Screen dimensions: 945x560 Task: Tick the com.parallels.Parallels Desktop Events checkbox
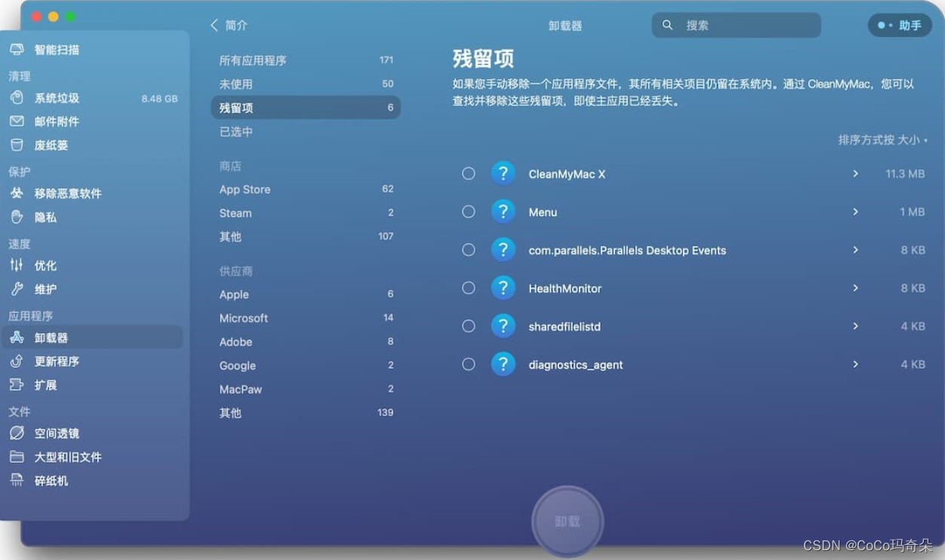click(x=469, y=249)
